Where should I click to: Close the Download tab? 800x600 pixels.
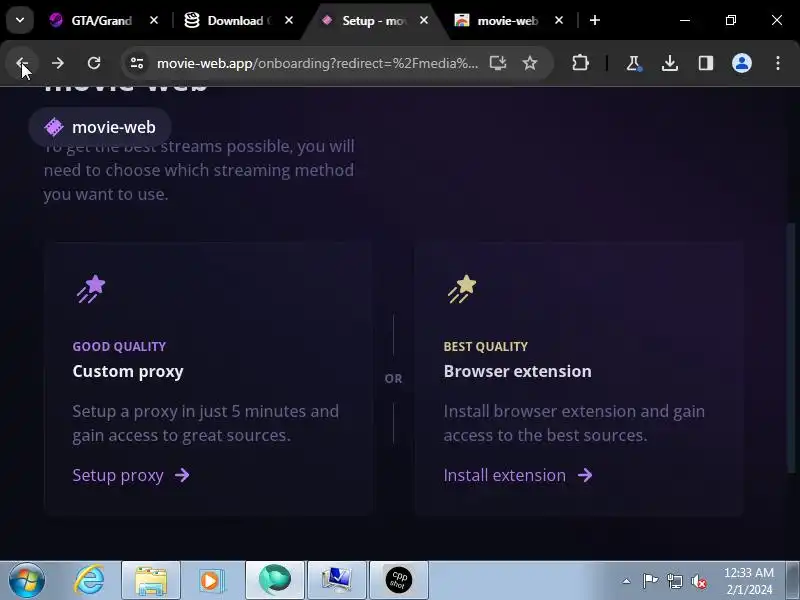289,20
